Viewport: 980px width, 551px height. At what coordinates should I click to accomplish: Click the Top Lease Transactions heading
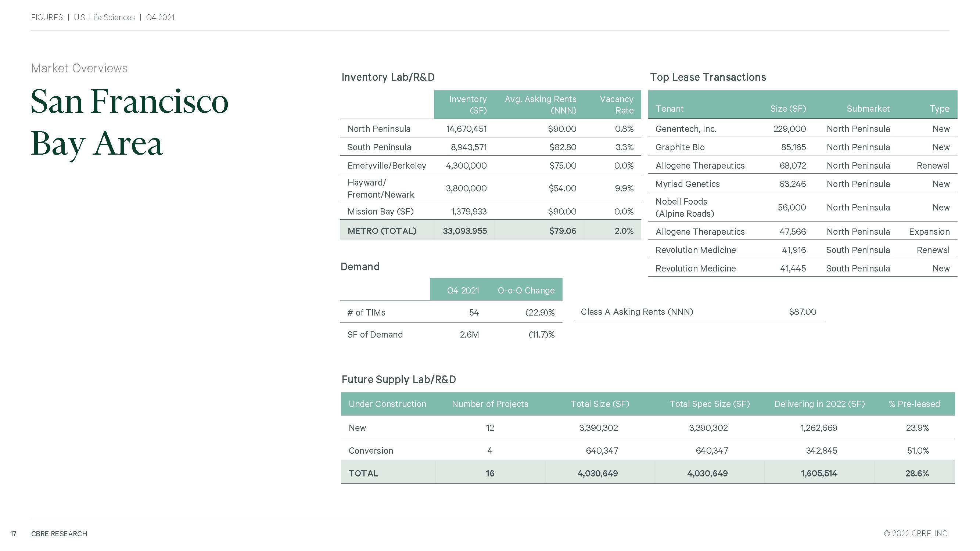pos(708,77)
